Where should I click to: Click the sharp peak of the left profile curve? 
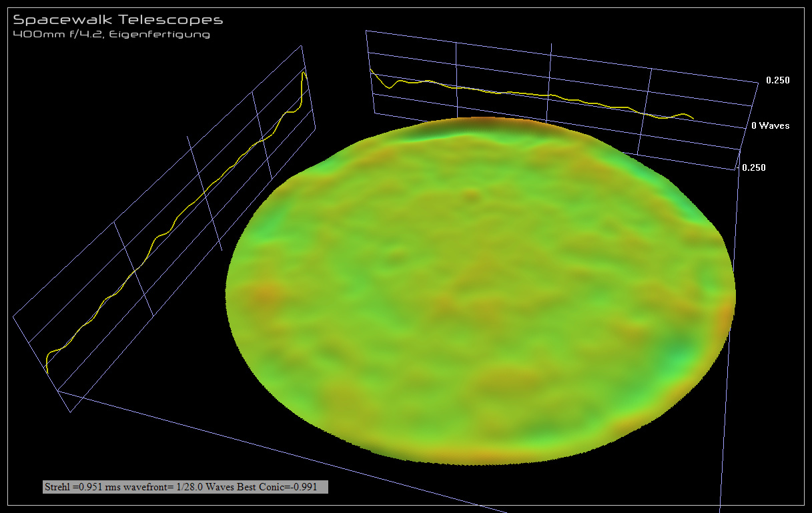pos(304,72)
